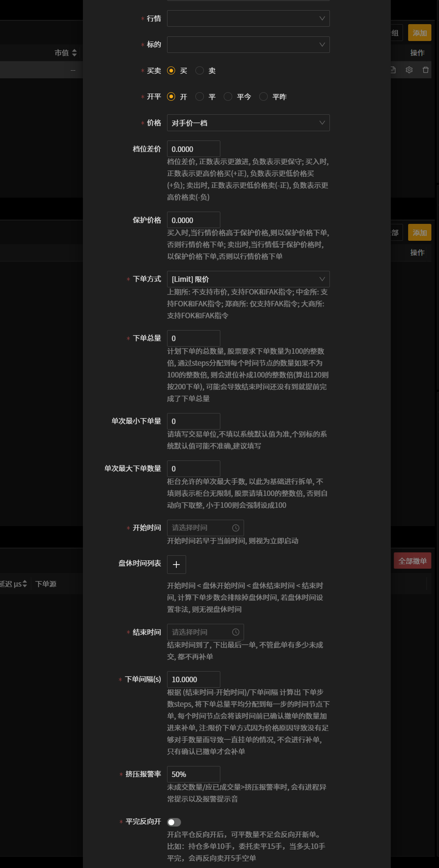Click the first 操作 column header
The width and height of the screenshot is (439, 868).
pyautogui.click(x=417, y=53)
